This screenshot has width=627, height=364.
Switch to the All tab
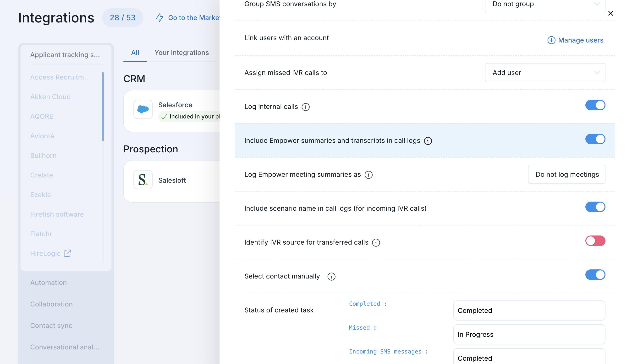[x=135, y=53]
